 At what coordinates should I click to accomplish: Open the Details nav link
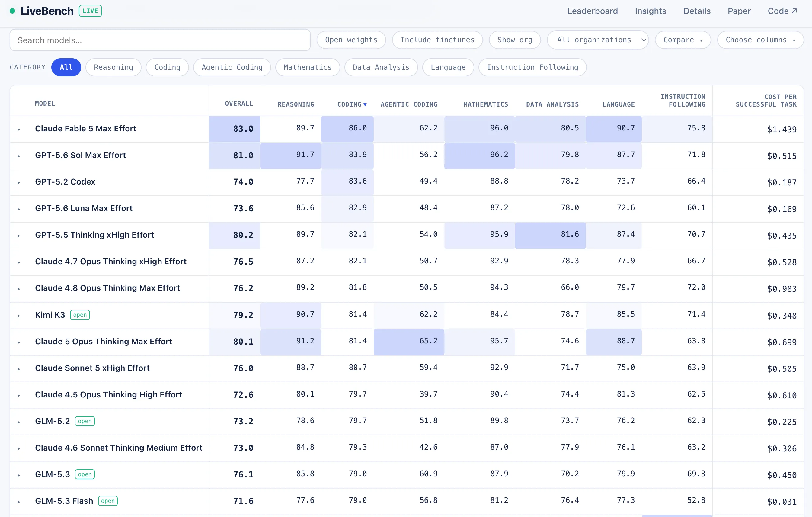tap(697, 11)
